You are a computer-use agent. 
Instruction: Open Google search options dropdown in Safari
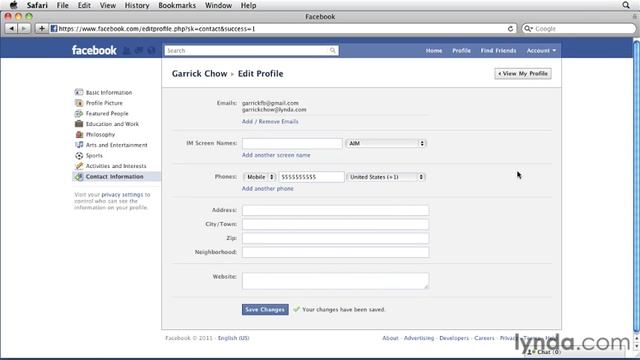pos(529,29)
